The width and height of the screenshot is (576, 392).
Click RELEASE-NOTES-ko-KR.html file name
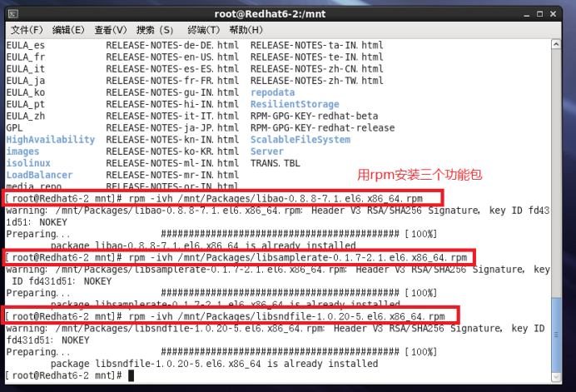[x=172, y=151]
